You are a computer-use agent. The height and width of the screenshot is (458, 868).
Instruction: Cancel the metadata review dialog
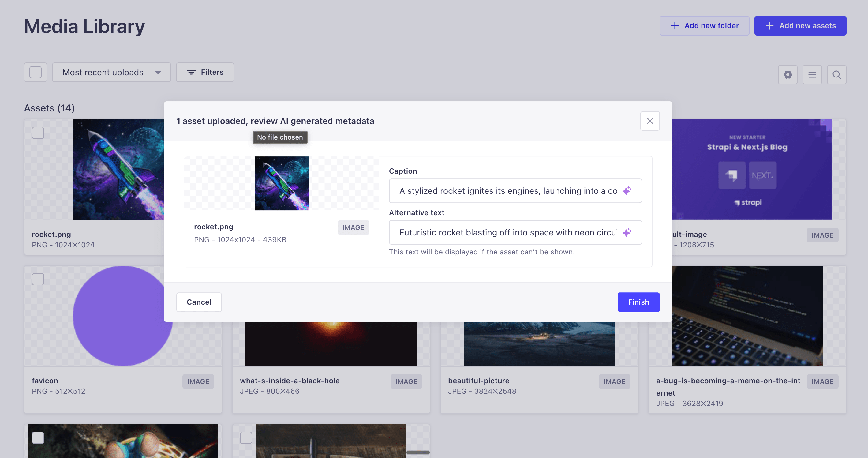(199, 302)
